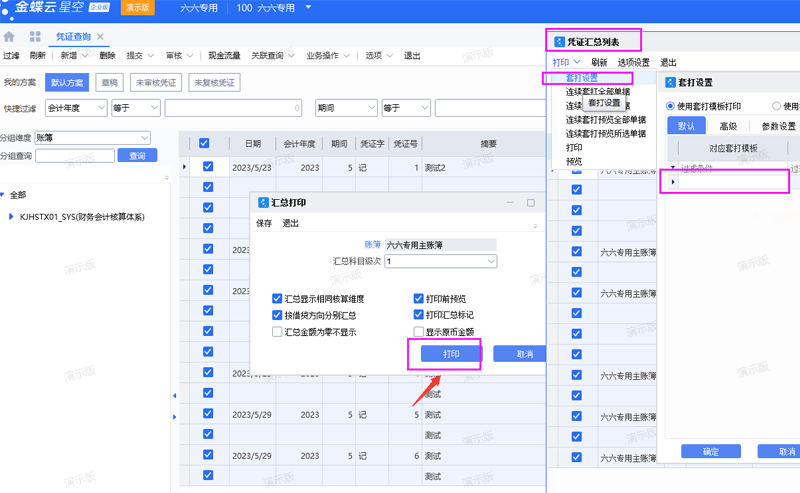This screenshot has height=493, width=800.
Task: Open the 100 六六专用 organization dropdown
Action: point(308,7)
